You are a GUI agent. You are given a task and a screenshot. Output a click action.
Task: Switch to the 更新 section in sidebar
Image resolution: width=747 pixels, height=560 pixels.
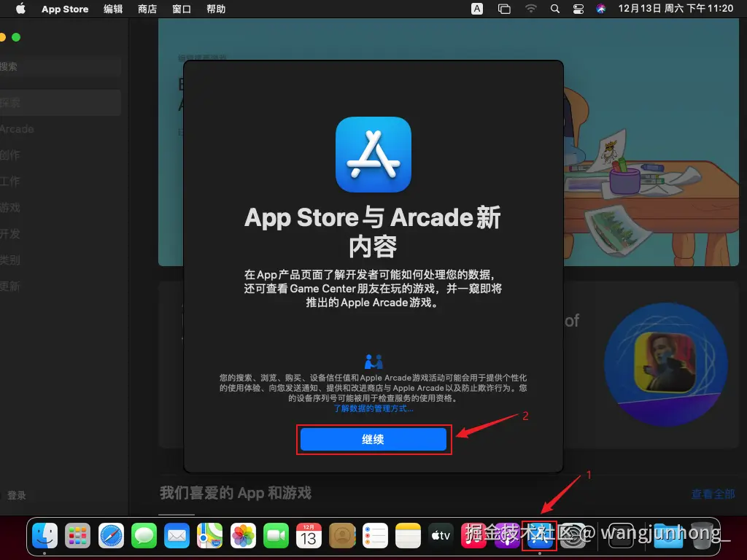[x=17, y=286]
